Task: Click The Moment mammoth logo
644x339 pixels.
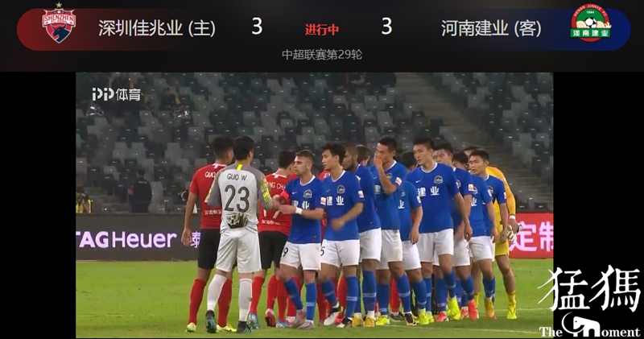Action: [x=589, y=326]
